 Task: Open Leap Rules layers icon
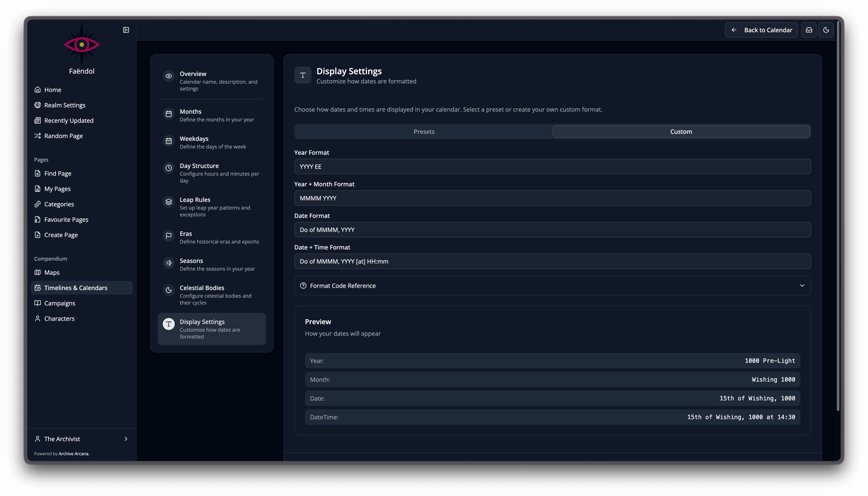(x=169, y=202)
